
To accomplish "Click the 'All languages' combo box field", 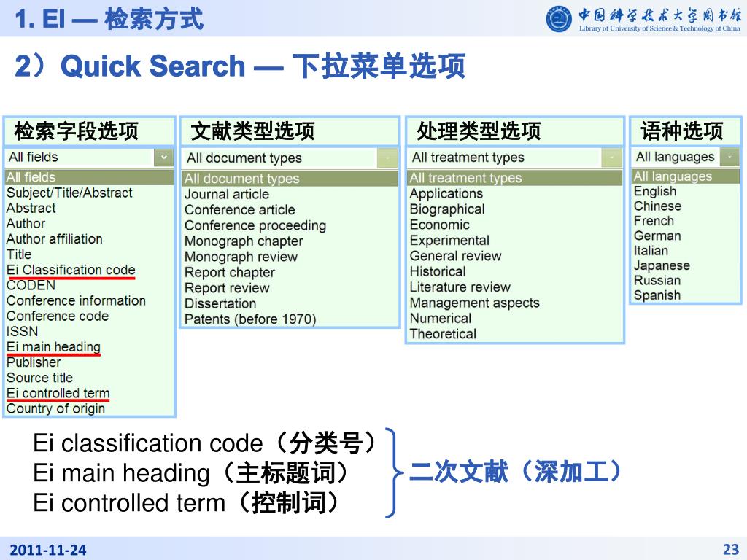I will [686, 157].
